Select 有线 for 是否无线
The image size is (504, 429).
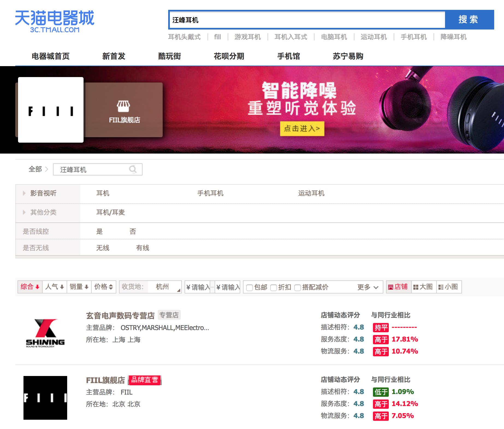[143, 248]
